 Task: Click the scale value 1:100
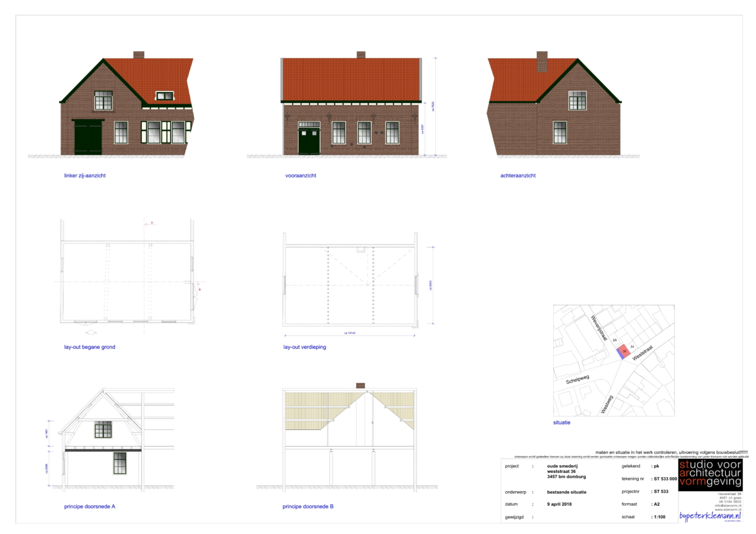click(660, 516)
